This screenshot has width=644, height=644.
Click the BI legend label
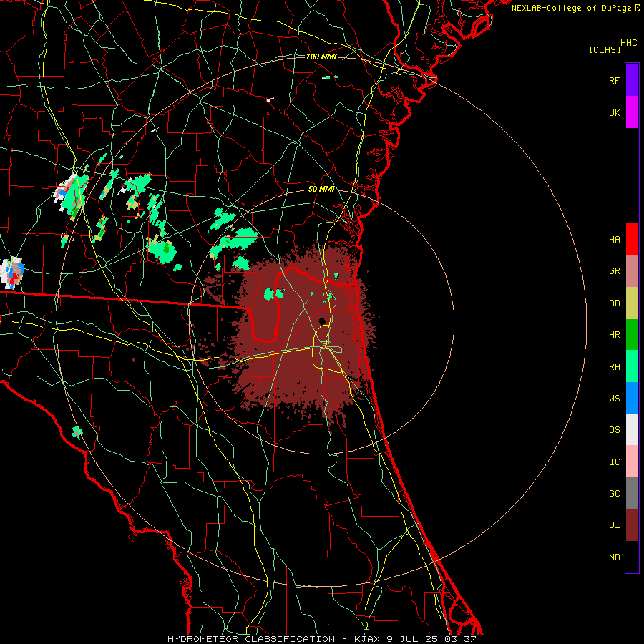pos(614,525)
